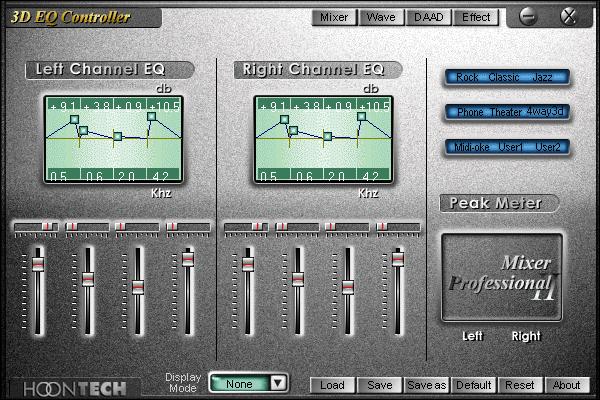Select the +10.5 dB node in Left Channel EQ graph
Viewport: 600px width, 400px height.
pos(152,116)
